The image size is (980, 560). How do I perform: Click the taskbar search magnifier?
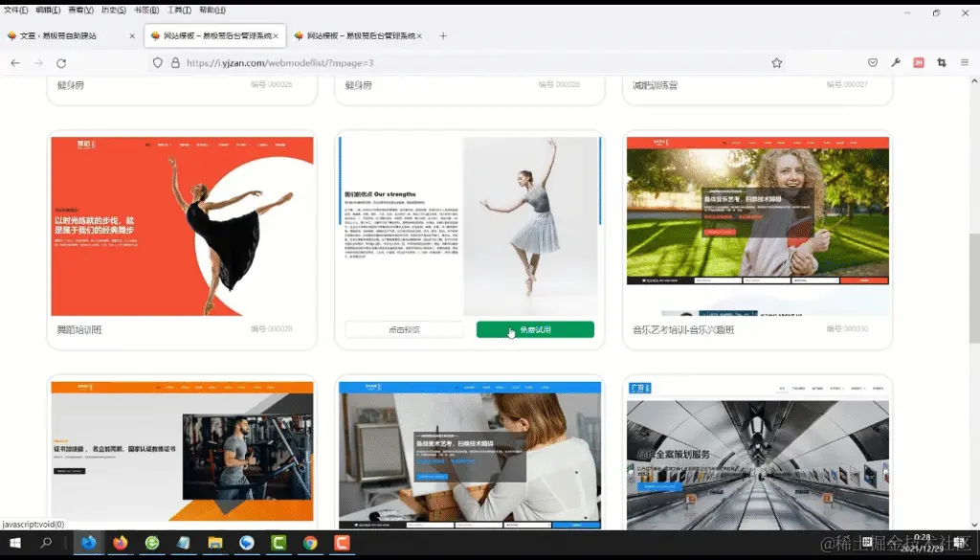point(46,543)
